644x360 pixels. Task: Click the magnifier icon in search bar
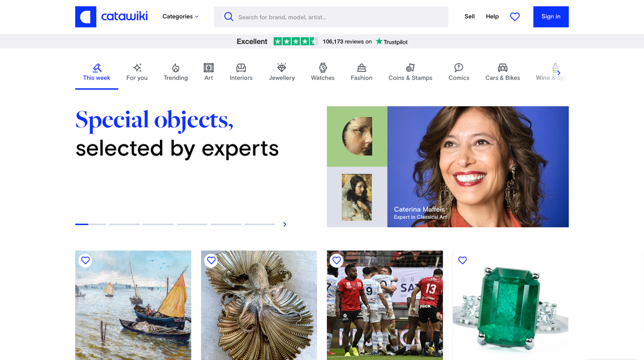click(229, 17)
